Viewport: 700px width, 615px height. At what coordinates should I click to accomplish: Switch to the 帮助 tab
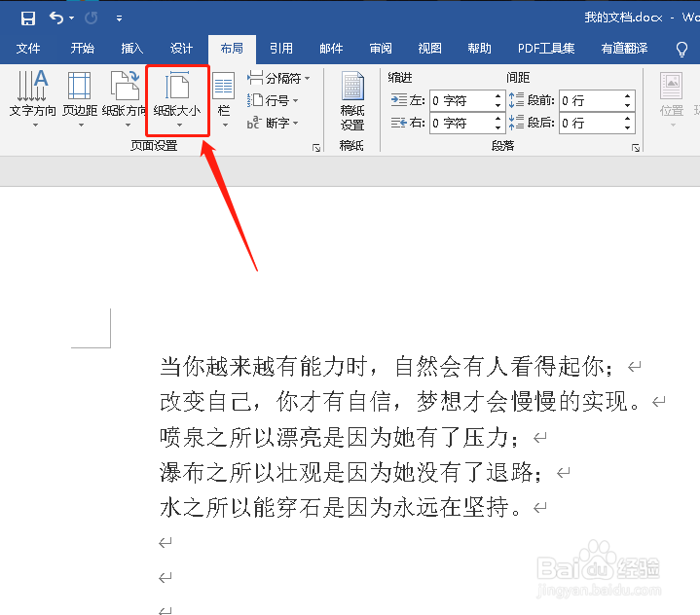[x=479, y=49]
